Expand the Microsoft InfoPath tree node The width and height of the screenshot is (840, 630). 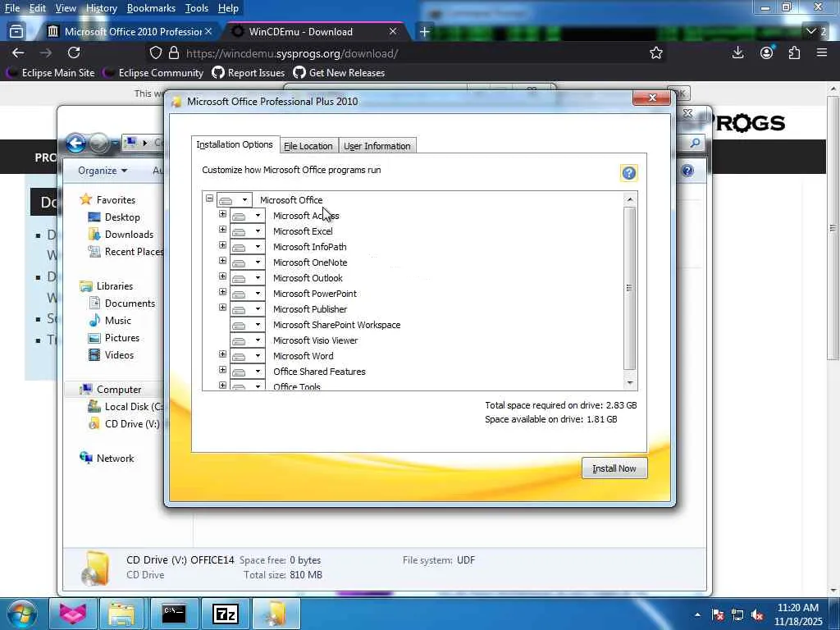click(223, 244)
